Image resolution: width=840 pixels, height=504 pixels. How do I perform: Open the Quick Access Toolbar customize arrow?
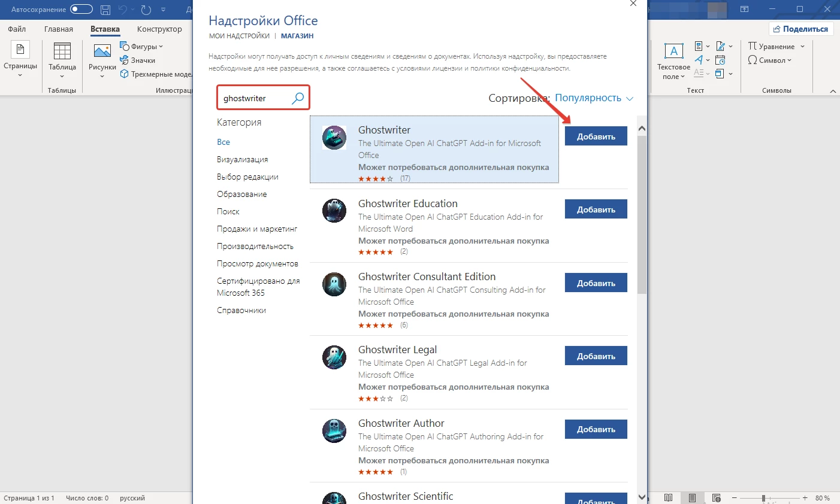pyautogui.click(x=163, y=10)
